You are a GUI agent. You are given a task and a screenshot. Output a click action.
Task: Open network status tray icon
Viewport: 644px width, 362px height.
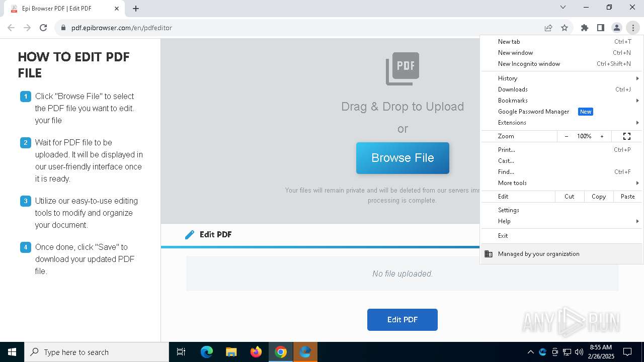click(567, 352)
